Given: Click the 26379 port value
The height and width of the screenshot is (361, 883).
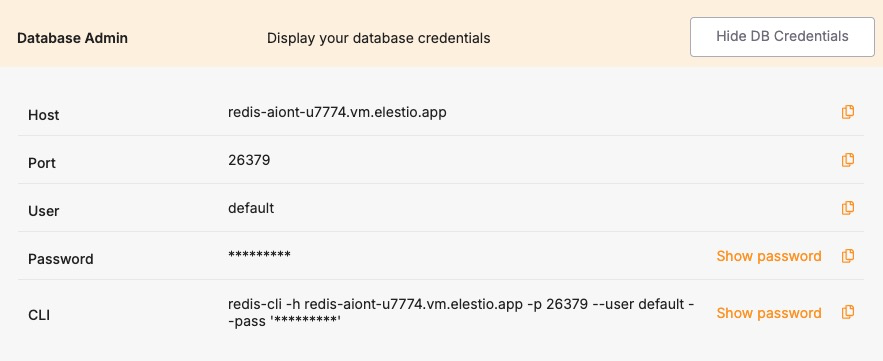Looking at the screenshot, I should coord(249,160).
